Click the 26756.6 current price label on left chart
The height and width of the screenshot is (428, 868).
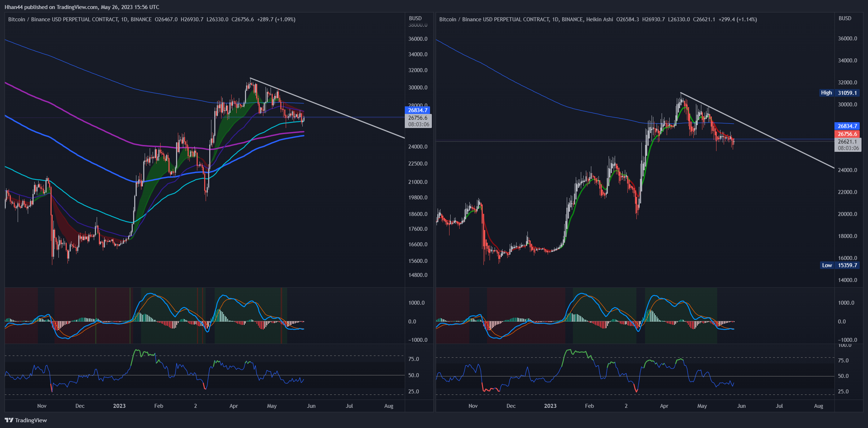pos(418,118)
